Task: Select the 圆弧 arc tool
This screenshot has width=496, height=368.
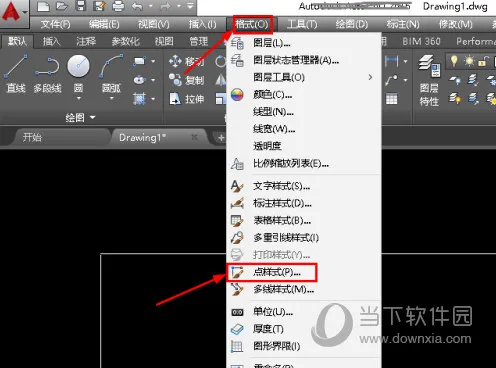Action: (111, 74)
